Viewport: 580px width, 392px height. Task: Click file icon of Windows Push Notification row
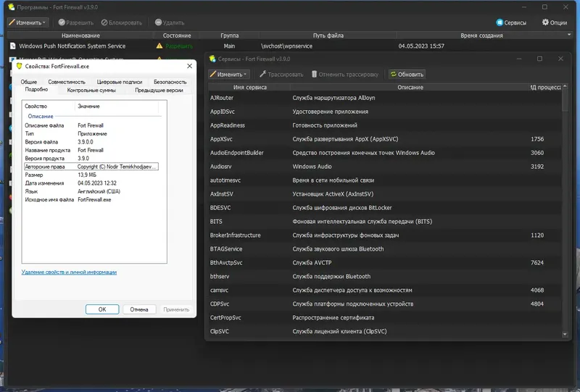(13, 46)
